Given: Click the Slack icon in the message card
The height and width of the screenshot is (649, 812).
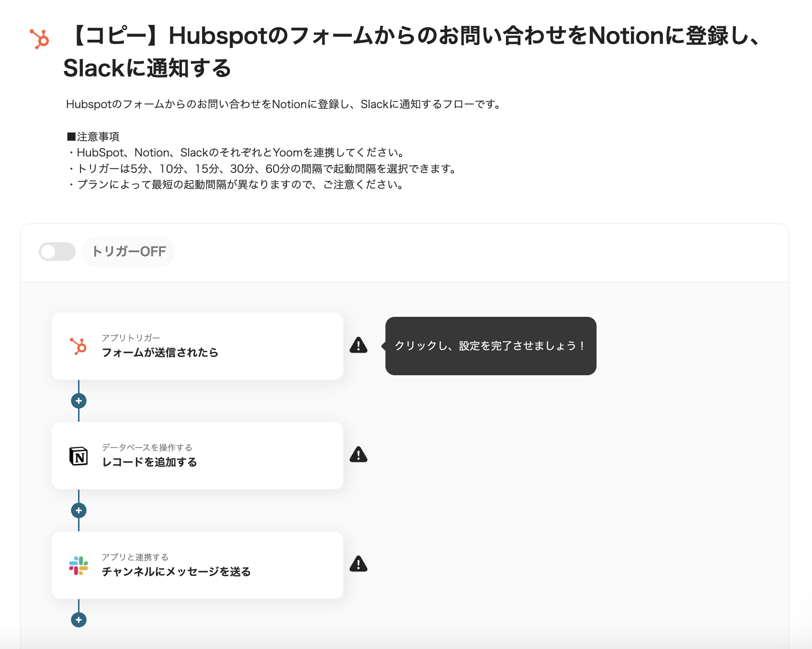Looking at the screenshot, I should point(79,566).
